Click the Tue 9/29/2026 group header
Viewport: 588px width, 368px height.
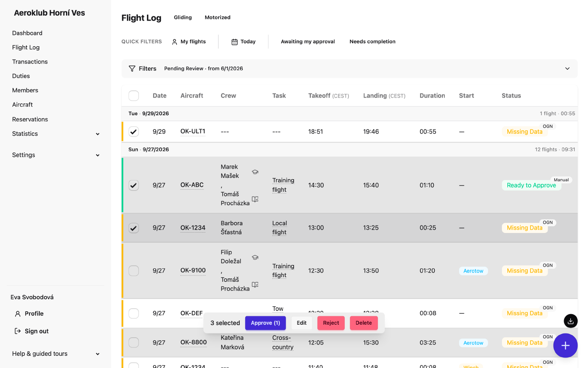[x=349, y=114]
